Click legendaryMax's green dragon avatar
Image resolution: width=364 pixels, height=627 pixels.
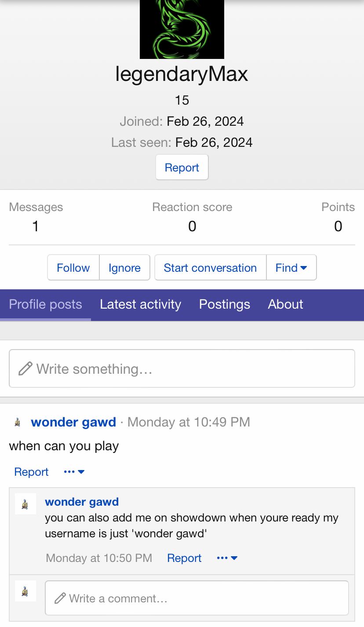coord(182,29)
